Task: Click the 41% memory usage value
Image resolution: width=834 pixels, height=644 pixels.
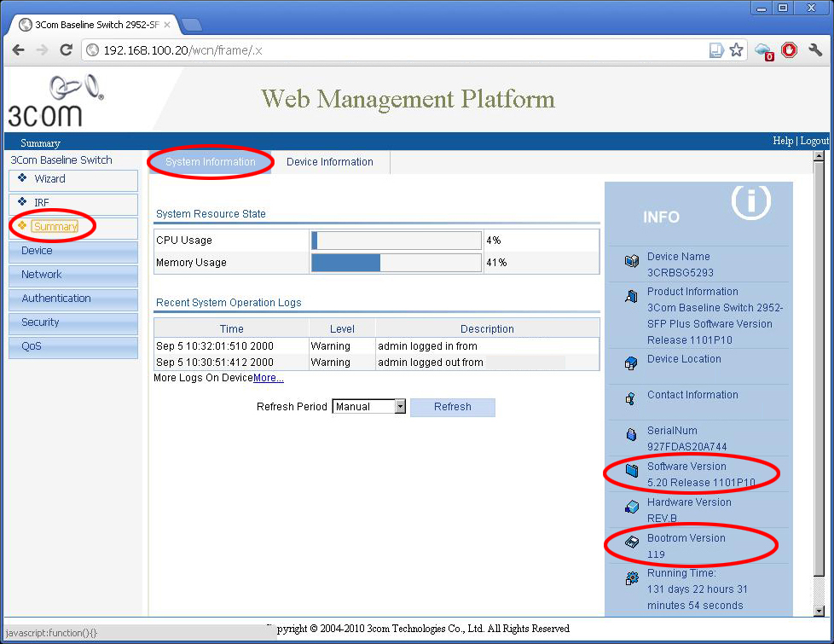Action: click(496, 263)
